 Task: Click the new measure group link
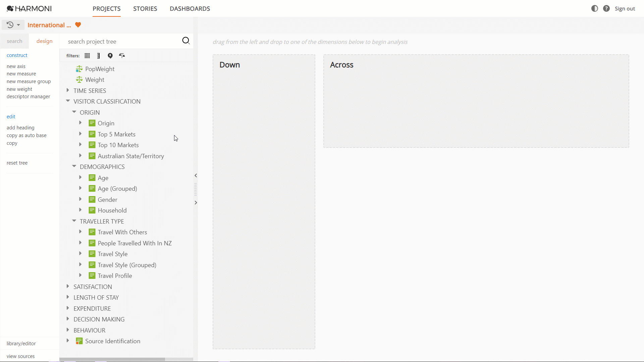pos(29,81)
